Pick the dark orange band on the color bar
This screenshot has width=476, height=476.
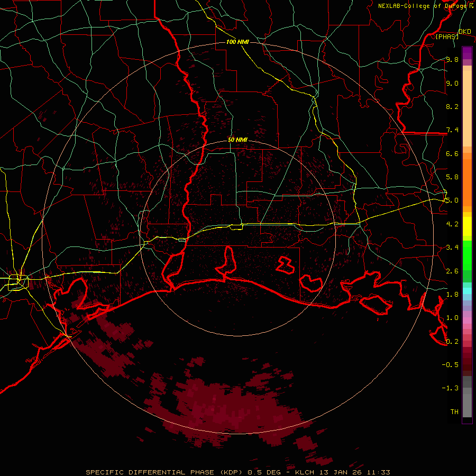point(467,182)
